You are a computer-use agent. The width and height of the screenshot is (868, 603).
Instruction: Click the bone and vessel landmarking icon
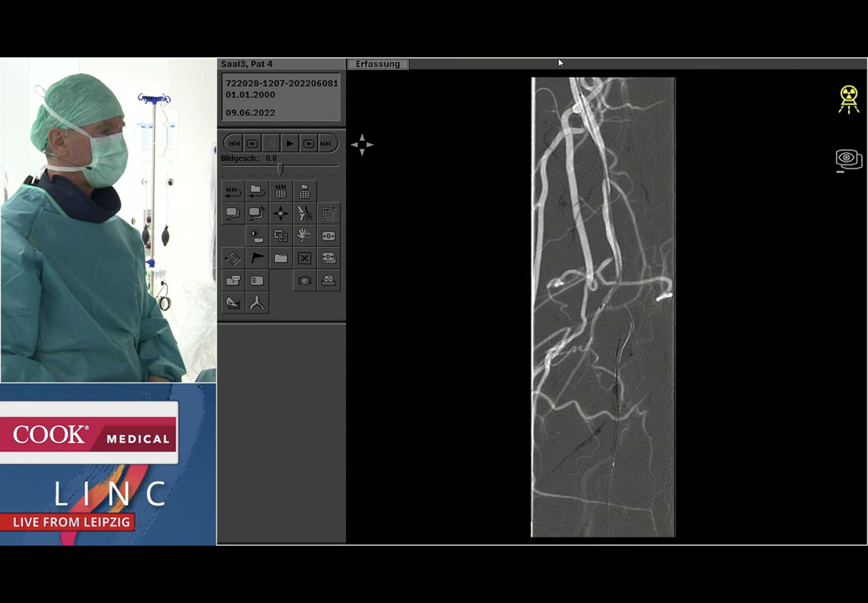[305, 214]
